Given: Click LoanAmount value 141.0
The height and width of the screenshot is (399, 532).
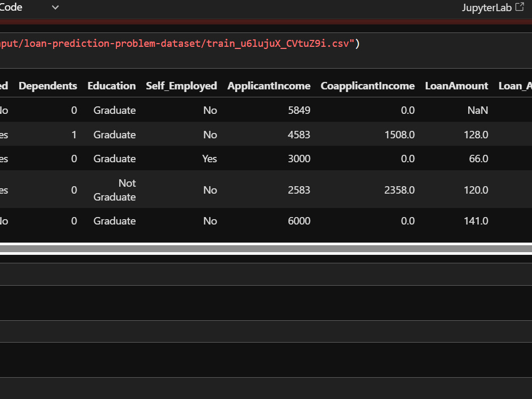Looking at the screenshot, I should [476, 221].
